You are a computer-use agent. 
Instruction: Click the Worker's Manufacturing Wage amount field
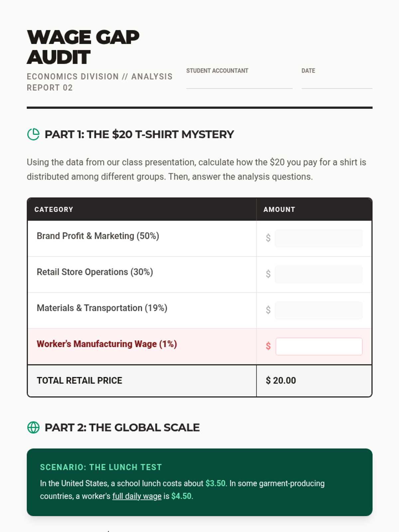tap(319, 346)
